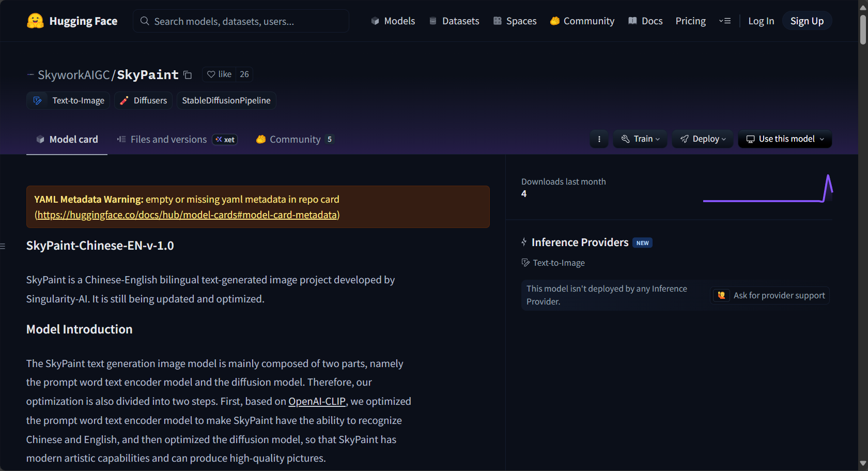This screenshot has height=471, width=868.
Task: Open the Models page
Action: click(393, 21)
